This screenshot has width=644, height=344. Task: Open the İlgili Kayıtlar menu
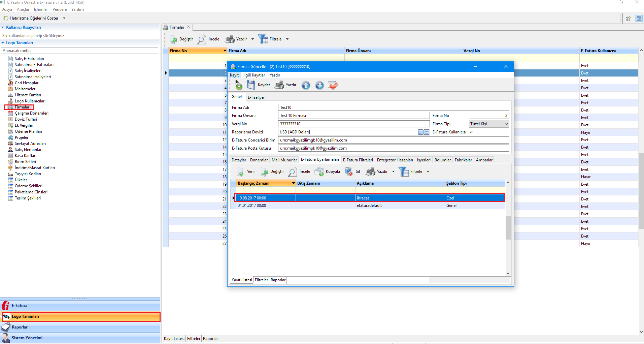(x=254, y=75)
